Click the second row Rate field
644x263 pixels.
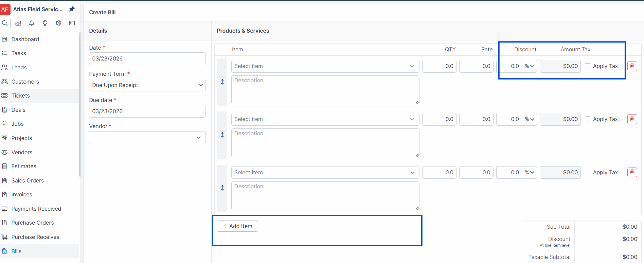(x=476, y=119)
